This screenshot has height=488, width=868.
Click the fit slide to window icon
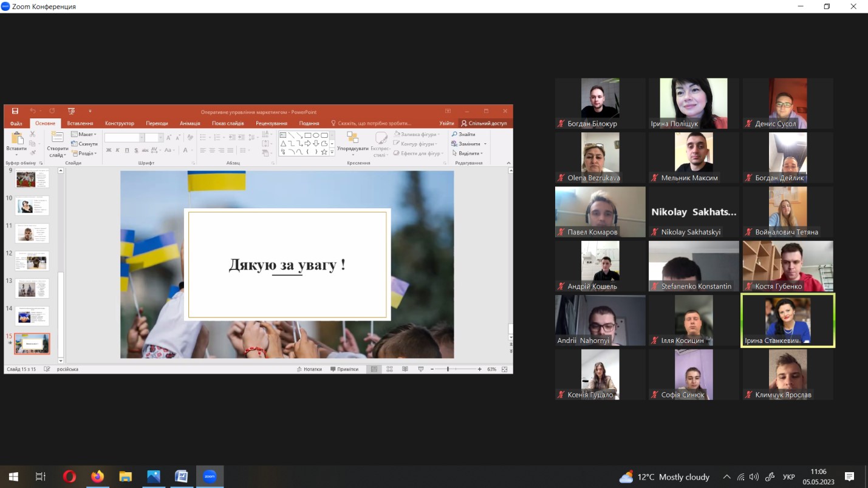coord(504,369)
